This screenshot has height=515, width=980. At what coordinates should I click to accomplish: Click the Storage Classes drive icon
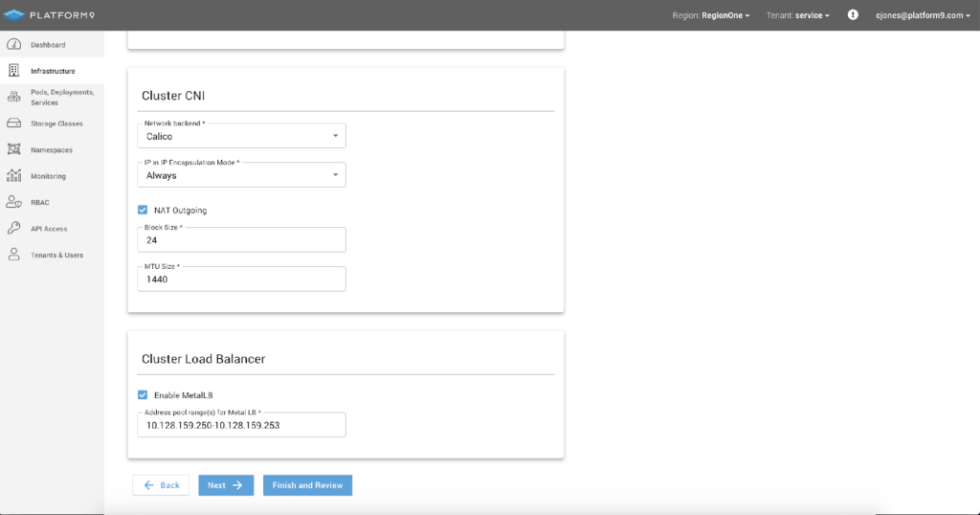click(x=13, y=123)
